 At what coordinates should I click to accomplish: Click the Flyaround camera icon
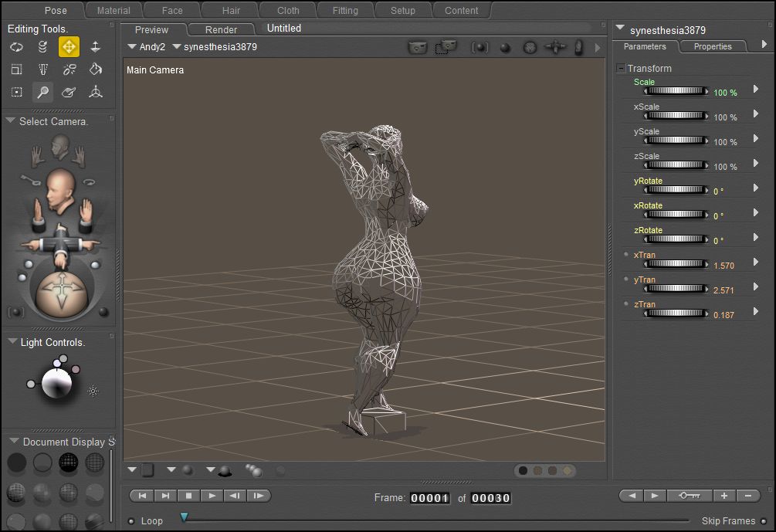pos(89,182)
